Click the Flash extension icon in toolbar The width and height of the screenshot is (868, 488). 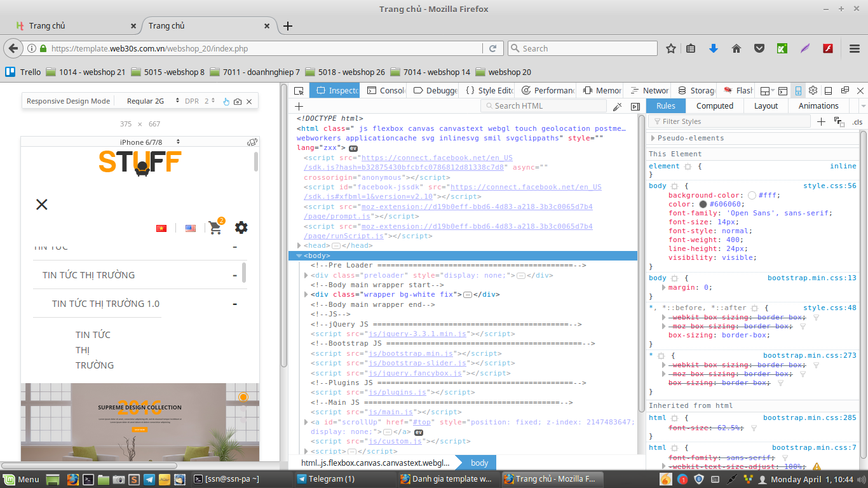click(x=827, y=48)
